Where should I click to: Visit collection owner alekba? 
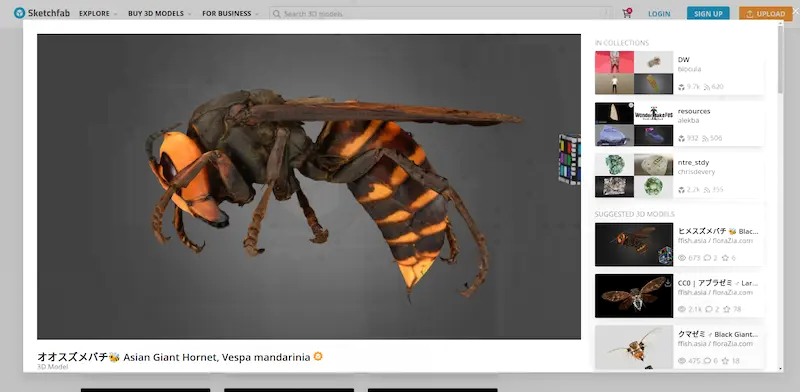pyautogui.click(x=688, y=120)
